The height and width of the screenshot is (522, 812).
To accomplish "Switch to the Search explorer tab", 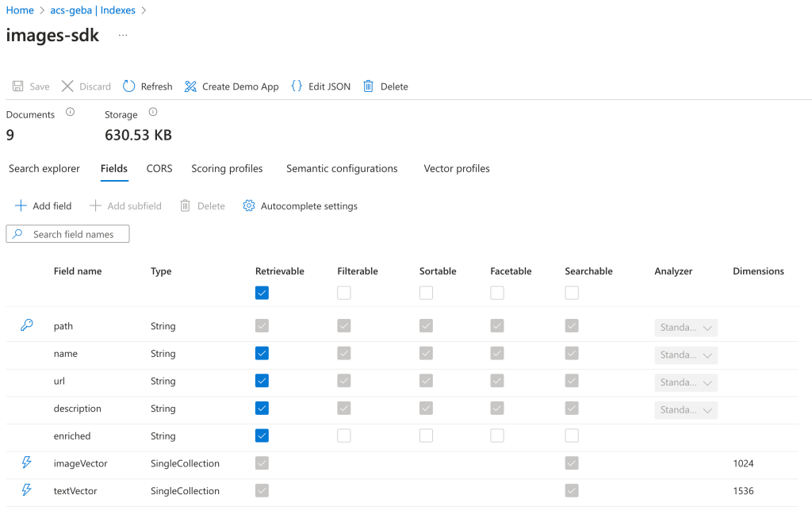I will point(44,169).
